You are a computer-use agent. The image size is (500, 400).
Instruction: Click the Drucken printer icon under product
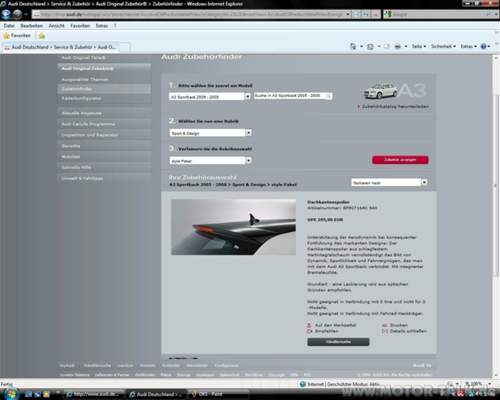385,325
